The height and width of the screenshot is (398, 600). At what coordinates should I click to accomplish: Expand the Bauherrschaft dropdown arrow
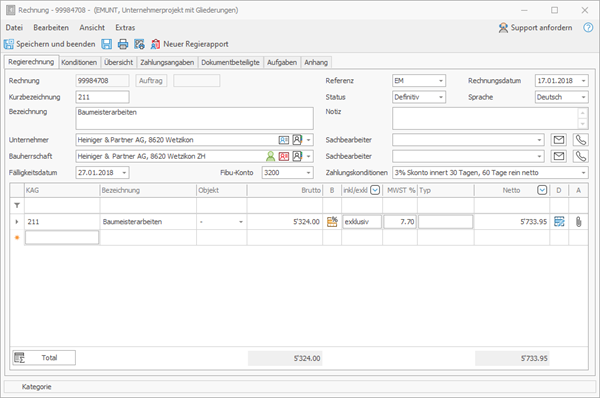click(x=308, y=156)
